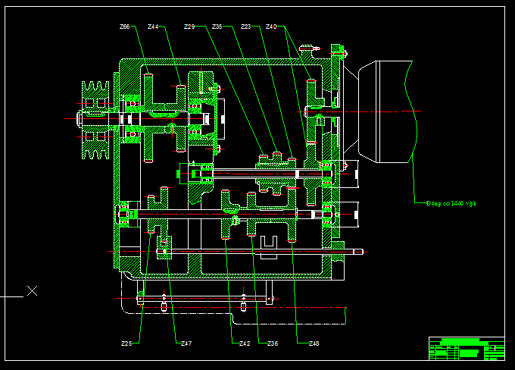Click the shift fork below lower shaft
The height and width of the screenshot is (370, 515).
tap(269, 247)
